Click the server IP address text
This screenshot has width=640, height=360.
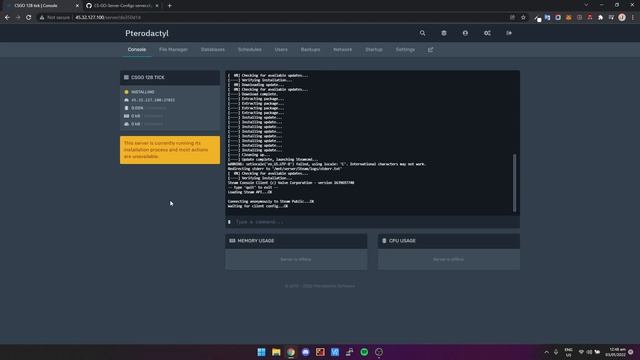[x=153, y=100]
